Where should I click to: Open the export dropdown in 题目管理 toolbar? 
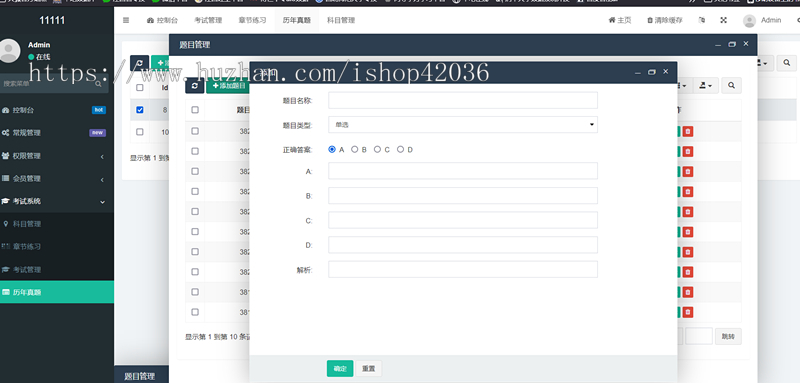[706, 86]
